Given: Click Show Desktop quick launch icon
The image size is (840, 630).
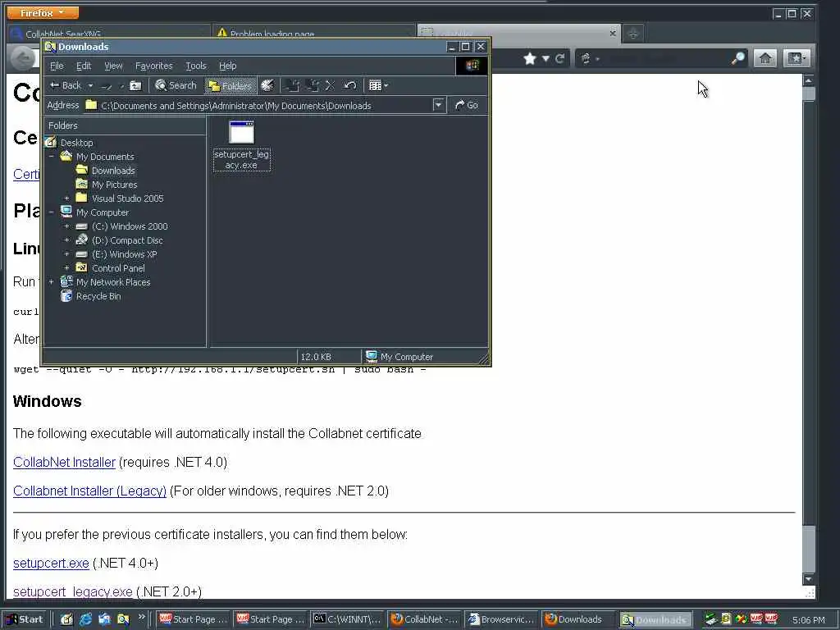Looking at the screenshot, I should tap(66, 619).
